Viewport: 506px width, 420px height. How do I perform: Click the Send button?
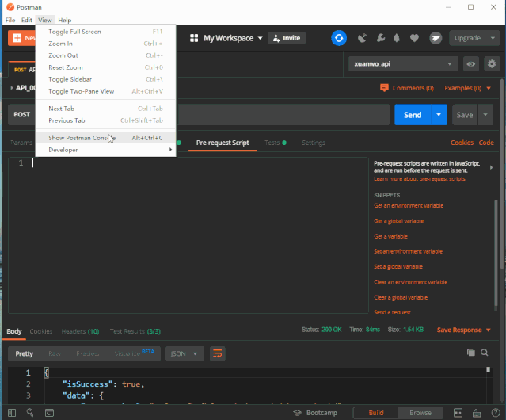(413, 115)
